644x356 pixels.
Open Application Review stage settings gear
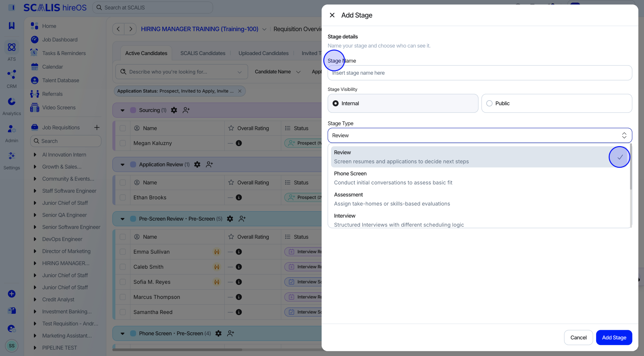coord(197,164)
